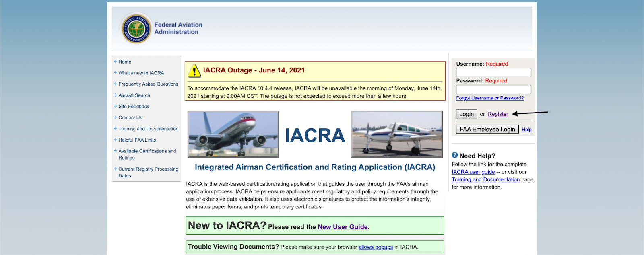The width and height of the screenshot is (644, 255).
Task: Click the Register link
Action: [498, 114]
